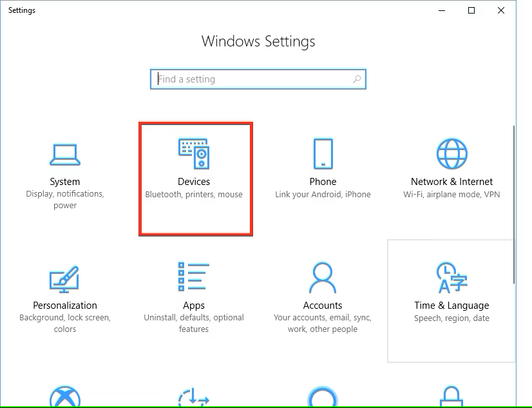Open the Personalization paintbrush icon

65,279
